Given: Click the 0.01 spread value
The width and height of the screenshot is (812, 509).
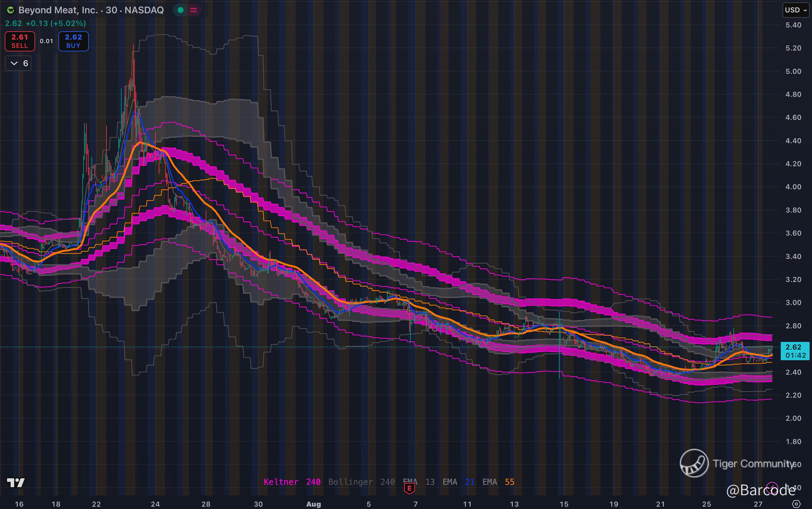Looking at the screenshot, I should 46,41.
